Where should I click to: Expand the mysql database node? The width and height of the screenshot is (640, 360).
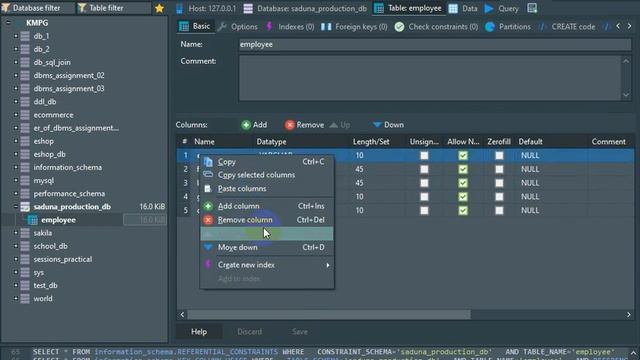[x=16, y=180]
